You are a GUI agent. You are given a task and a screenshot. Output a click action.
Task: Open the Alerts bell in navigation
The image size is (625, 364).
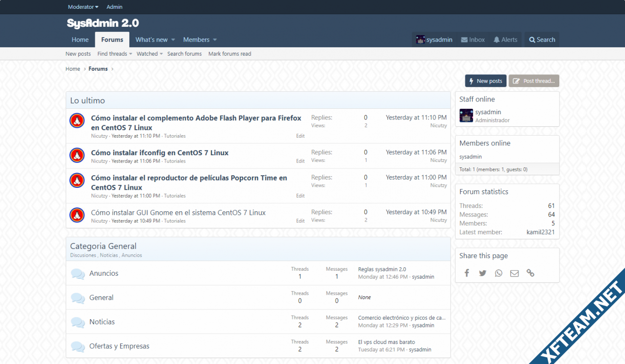[x=505, y=40]
